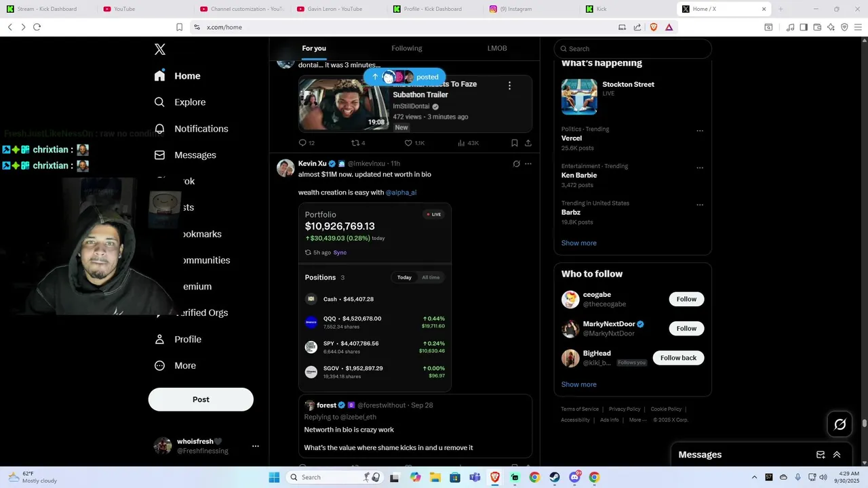Open more options for Ken Barbie trend
Viewport: 868px width, 488px height.
coord(700,168)
